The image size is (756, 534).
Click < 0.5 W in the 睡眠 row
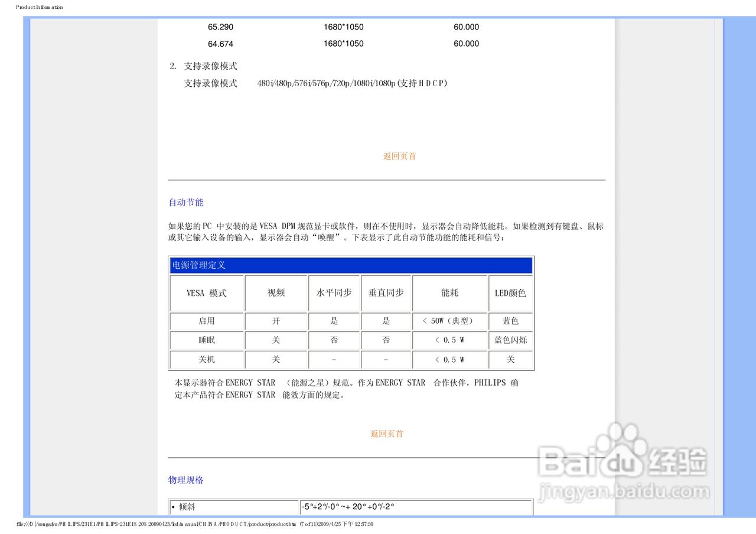tap(449, 340)
